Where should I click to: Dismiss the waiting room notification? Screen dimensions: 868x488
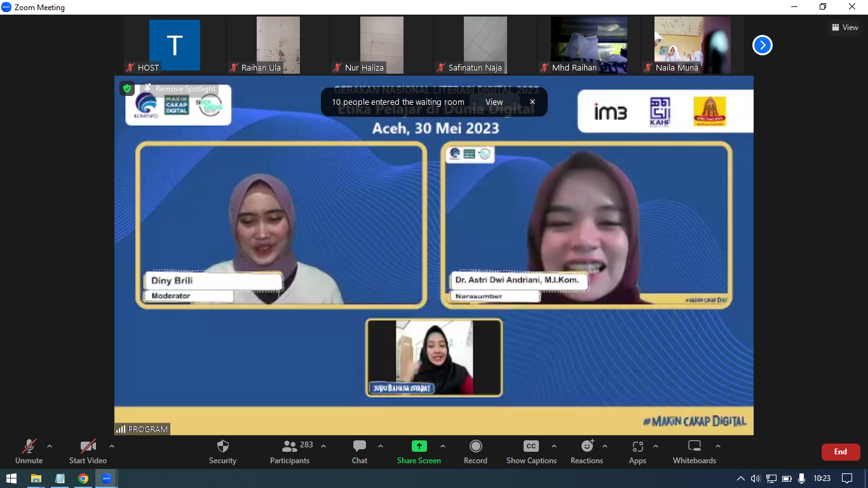(x=532, y=102)
